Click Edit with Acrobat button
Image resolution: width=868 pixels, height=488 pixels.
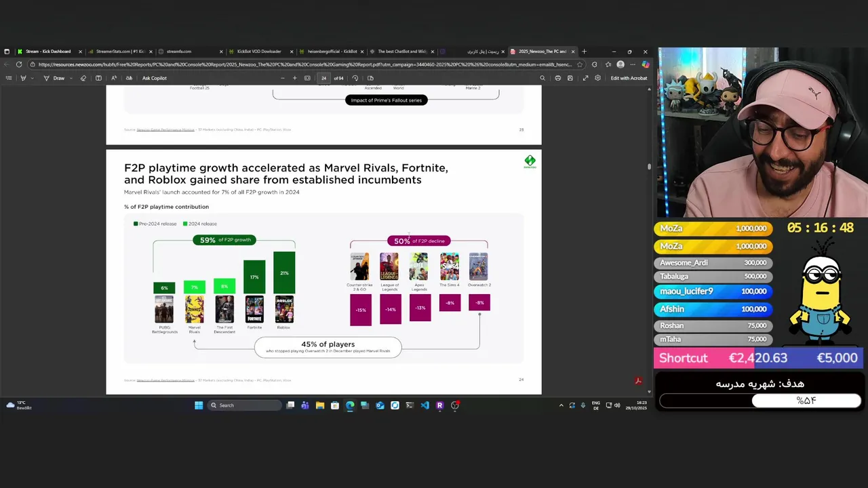coord(629,78)
